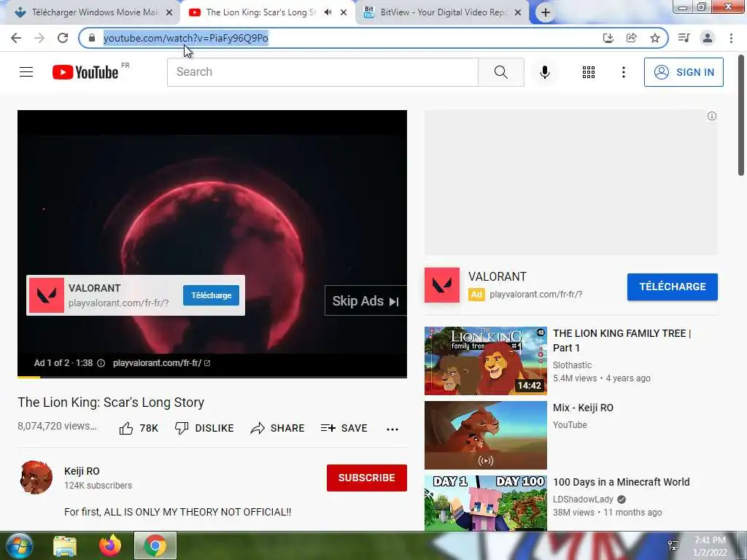Mute the tab via its speaker icon

pyautogui.click(x=328, y=12)
